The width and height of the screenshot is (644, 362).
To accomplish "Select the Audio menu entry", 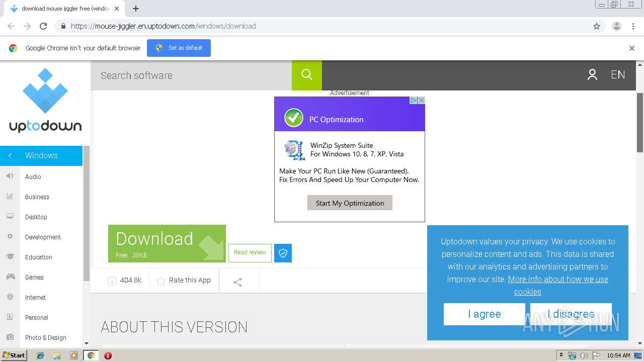I will pos(33,176).
